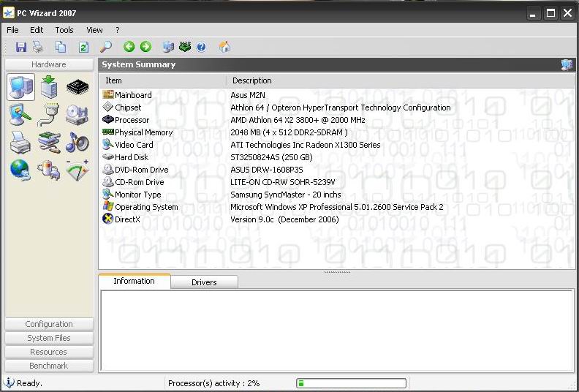This screenshot has width=579, height=392.
Task: Expand the Resources category
Action: click(49, 352)
